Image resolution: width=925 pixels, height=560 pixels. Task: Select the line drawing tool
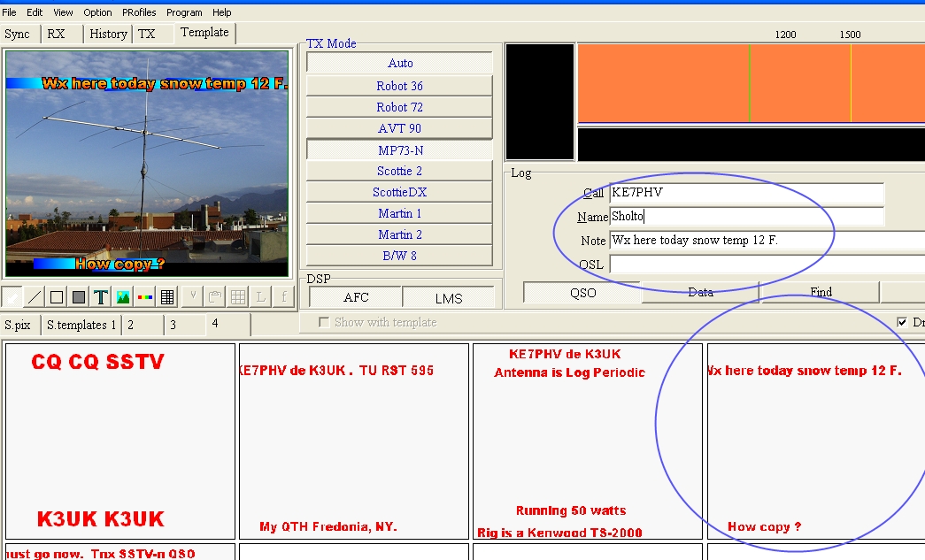pyautogui.click(x=35, y=297)
